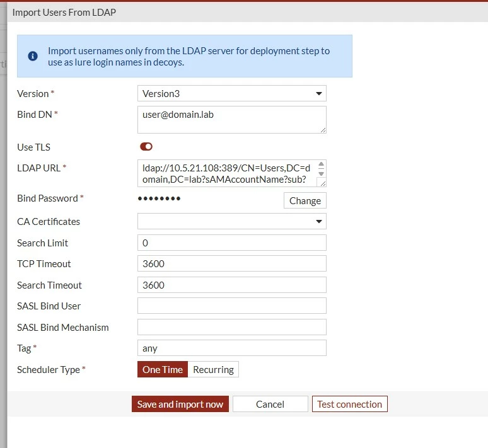Click the Test connection button
Image resolution: width=488 pixels, height=448 pixels.
(x=349, y=404)
